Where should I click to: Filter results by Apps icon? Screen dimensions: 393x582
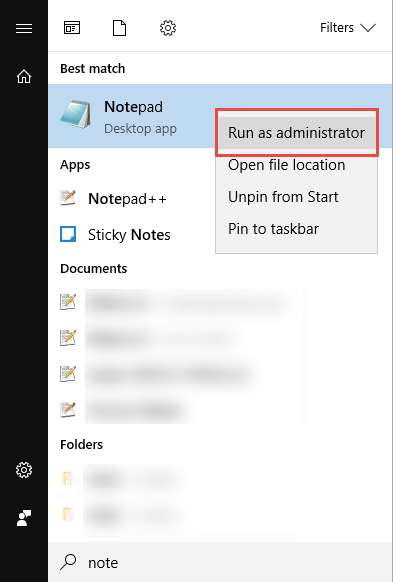tap(72, 28)
